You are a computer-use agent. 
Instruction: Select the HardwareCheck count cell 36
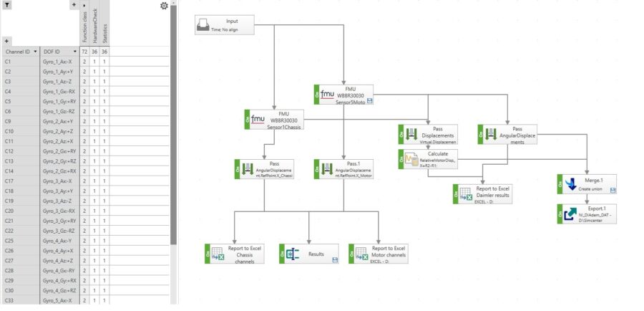pos(94,52)
